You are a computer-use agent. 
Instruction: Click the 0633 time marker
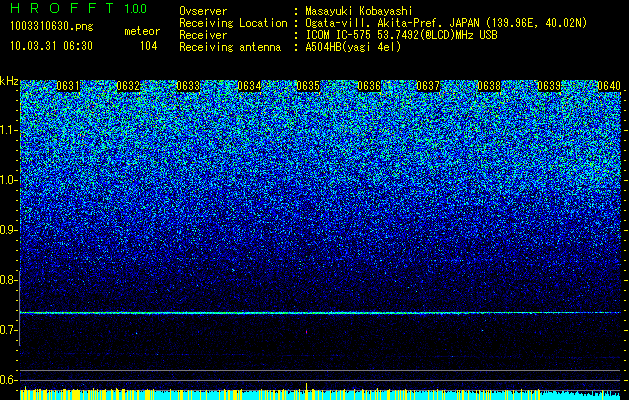(x=188, y=86)
